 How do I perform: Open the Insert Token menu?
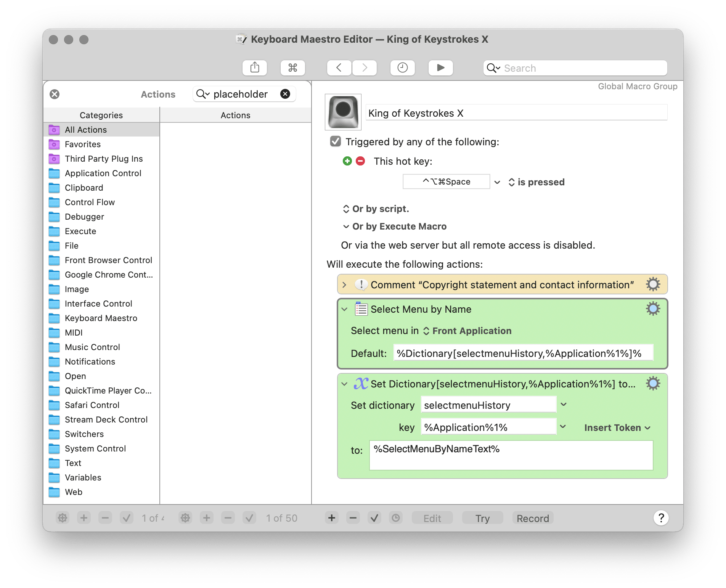pyautogui.click(x=617, y=427)
